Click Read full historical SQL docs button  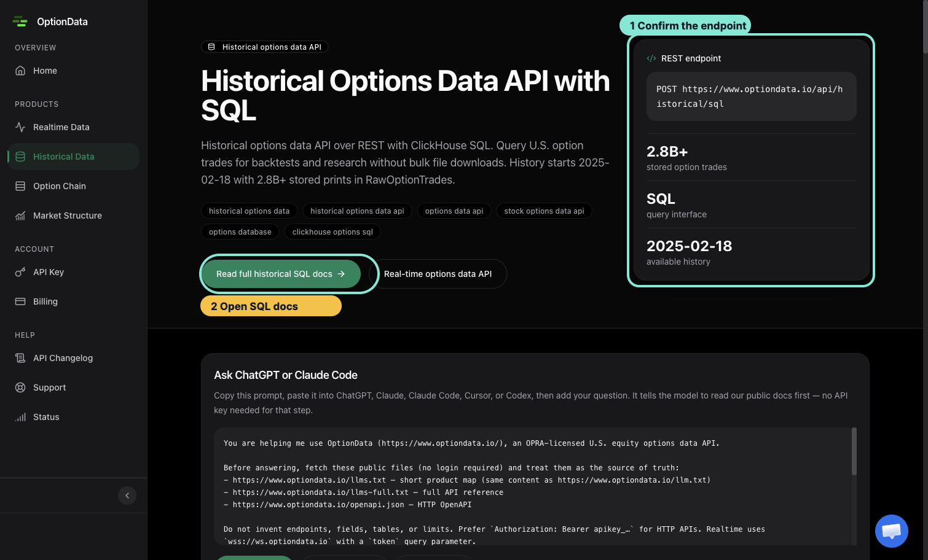click(281, 274)
